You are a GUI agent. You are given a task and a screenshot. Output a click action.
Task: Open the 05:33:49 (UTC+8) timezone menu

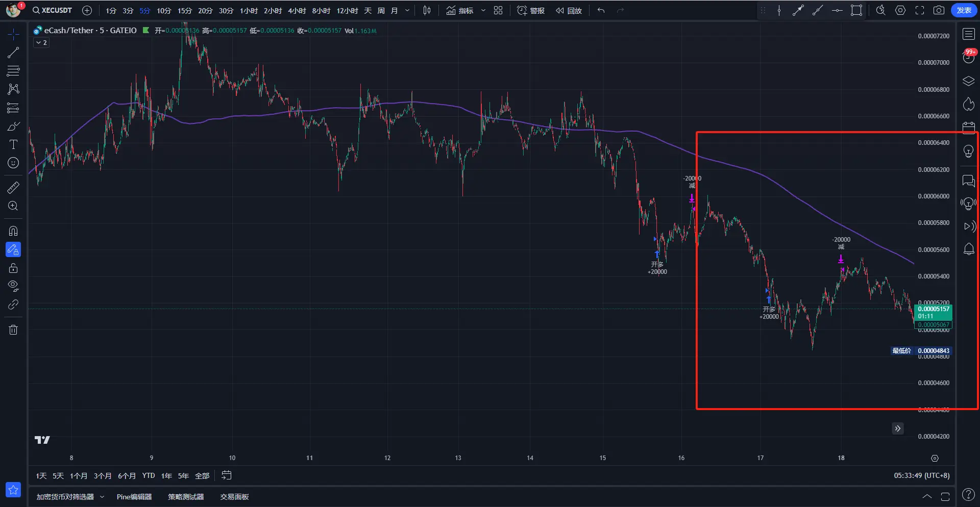(922, 475)
